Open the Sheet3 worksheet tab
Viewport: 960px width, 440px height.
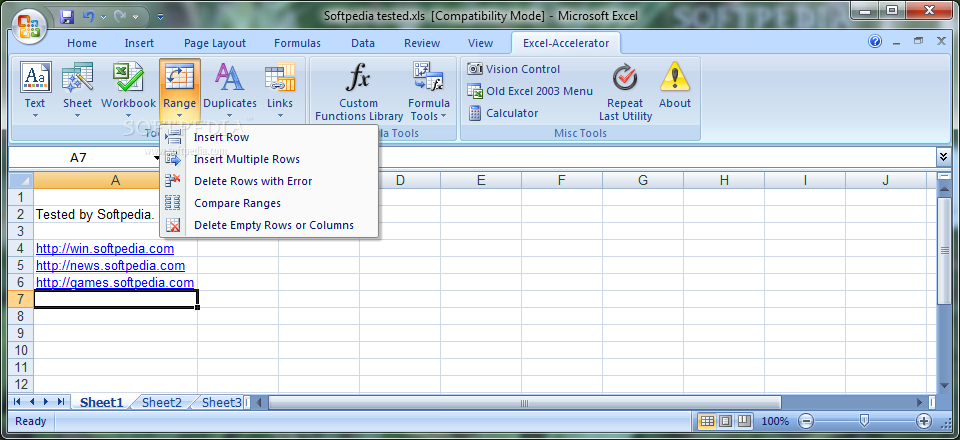click(222, 402)
